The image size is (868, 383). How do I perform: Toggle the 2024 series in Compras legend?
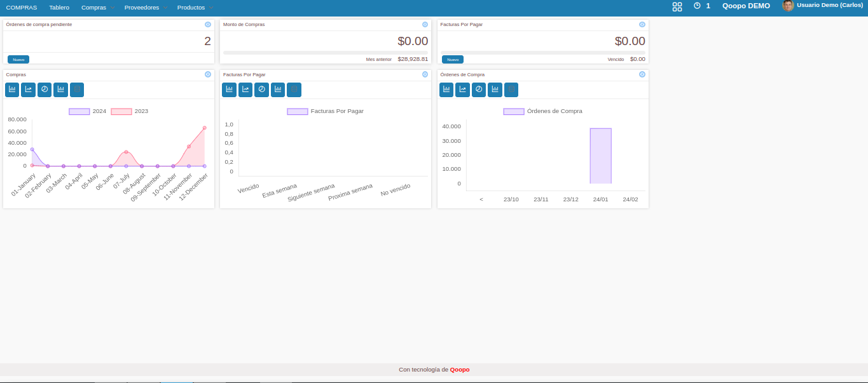87,111
